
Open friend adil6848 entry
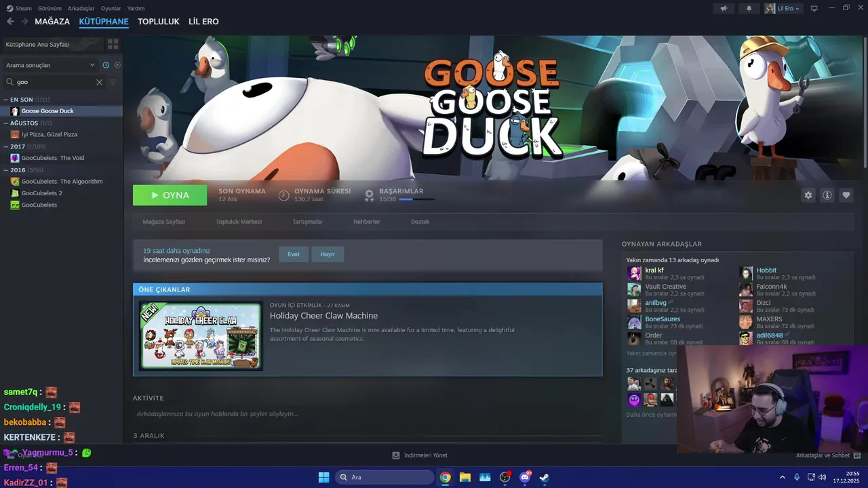[777, 338]
